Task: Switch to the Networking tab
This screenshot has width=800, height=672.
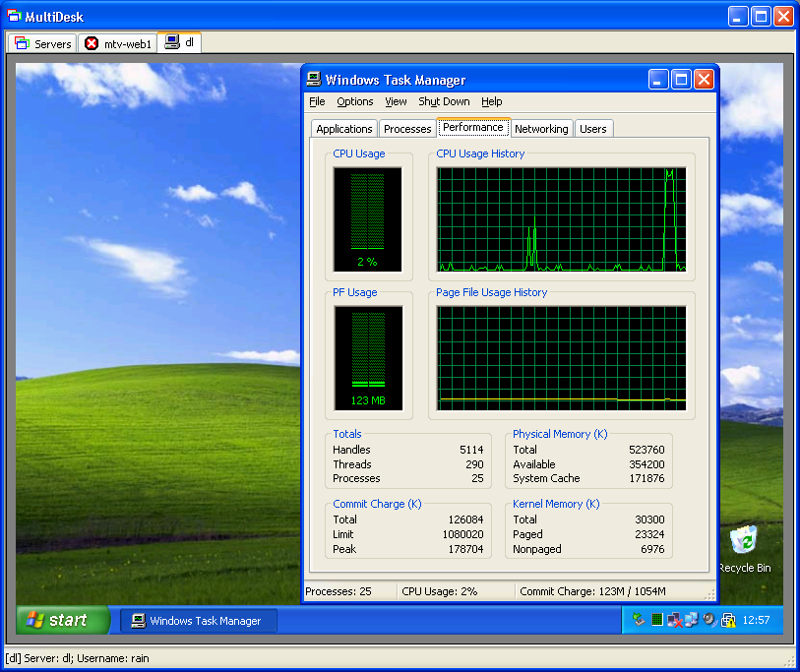Action: 541,129
